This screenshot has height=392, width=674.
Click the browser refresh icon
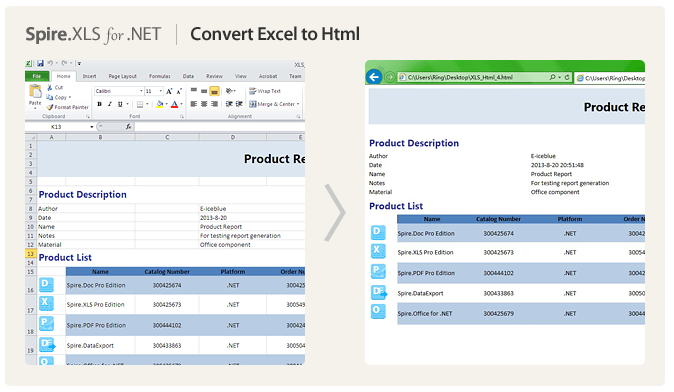tap(567, 77)
